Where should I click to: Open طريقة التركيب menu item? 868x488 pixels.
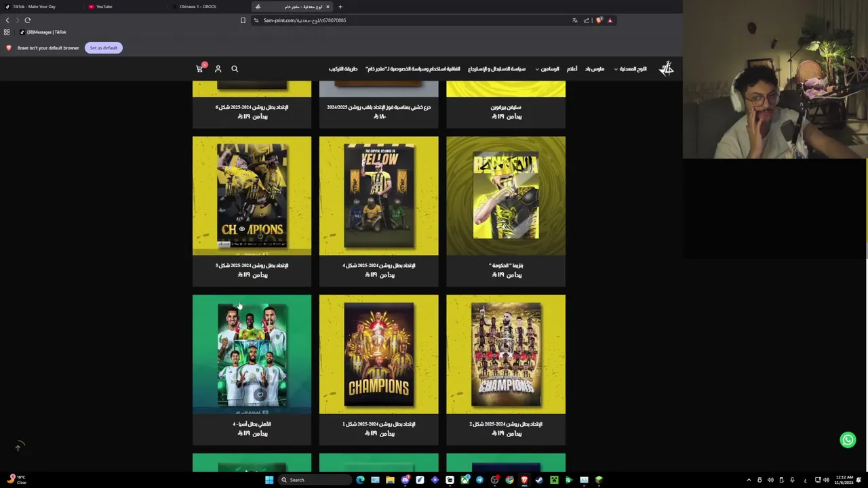coord(343,68)
